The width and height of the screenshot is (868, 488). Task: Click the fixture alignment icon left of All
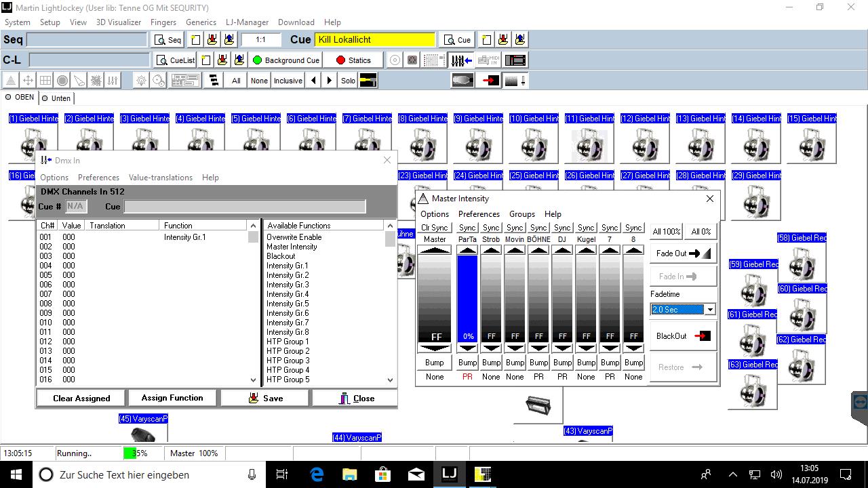[x=214, y=81]
